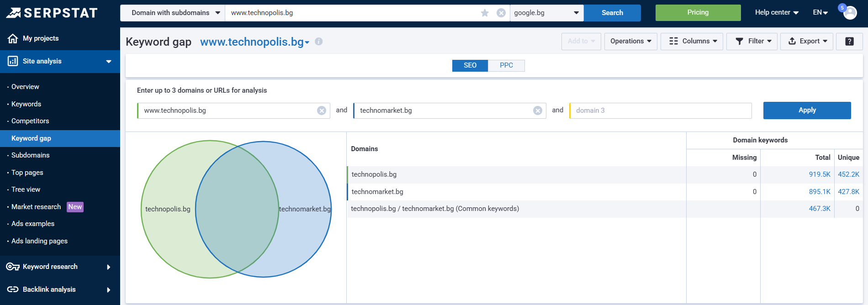This screenshot has height=305, width=868.
Task: Collapse the Site analysis section arrow
Action: pyautogui.click(x=109, y=62)
